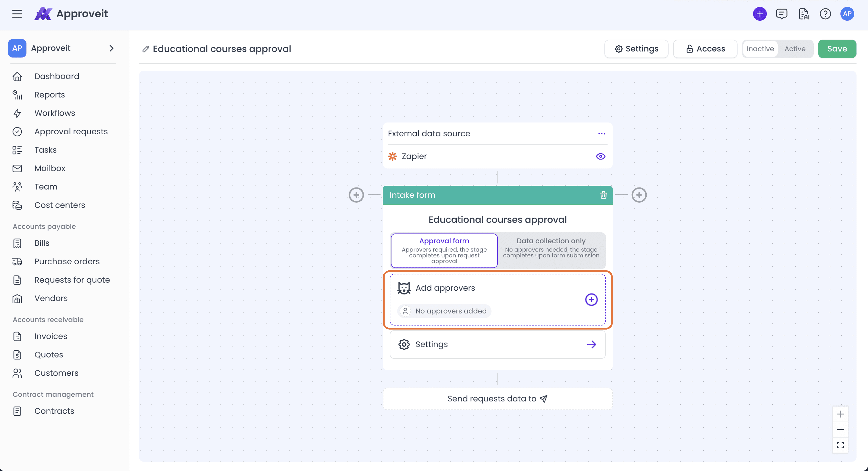Click the Educational courses approval form heading
868x471 pixels.
point(497,220)
